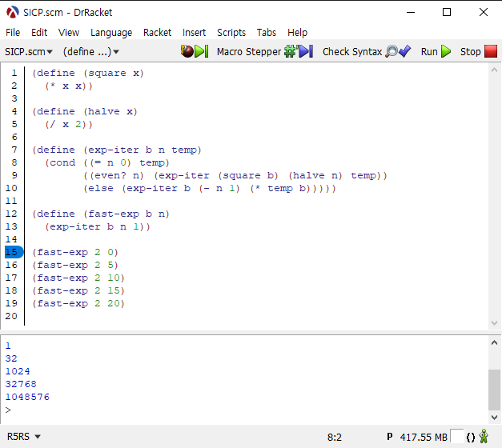The height and width of the screenshot is (448, 502).
Task: Click the running figure icon in status bar
Action: click(484, 437)
